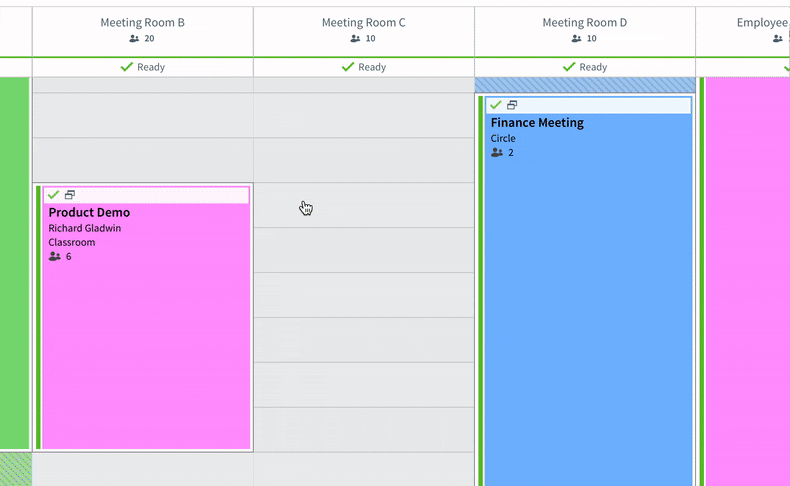Click the Ready checkmark under Meeting Room B
The image size is (790, 486).
pyautogui.click(x=127, y=67)
